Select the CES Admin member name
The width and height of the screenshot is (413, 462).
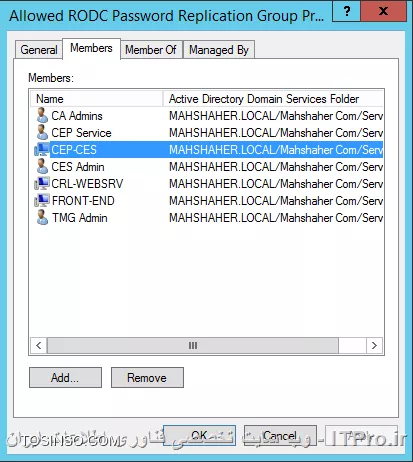click(x=78, y=167)
